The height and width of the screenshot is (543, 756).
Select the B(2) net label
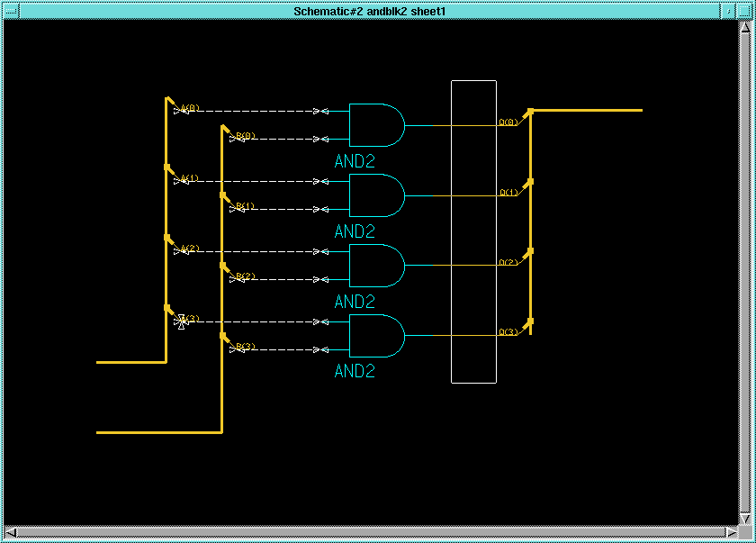246,276
